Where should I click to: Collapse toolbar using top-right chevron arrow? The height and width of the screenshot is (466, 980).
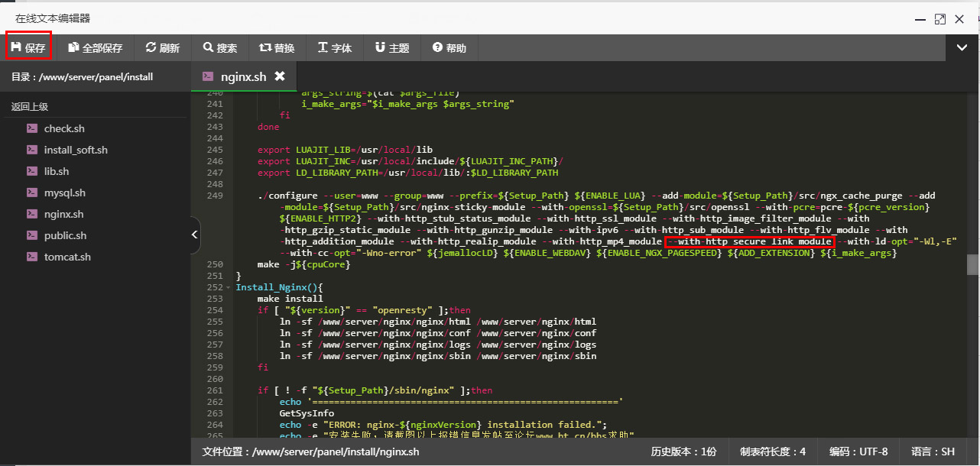(962, 47)
